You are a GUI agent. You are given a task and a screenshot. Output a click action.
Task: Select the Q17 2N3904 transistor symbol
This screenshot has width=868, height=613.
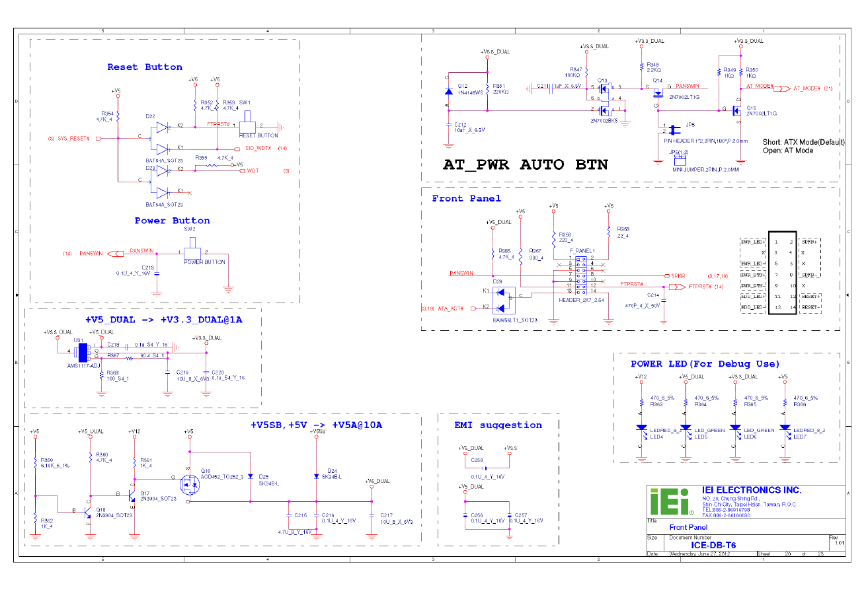(132, 495)
